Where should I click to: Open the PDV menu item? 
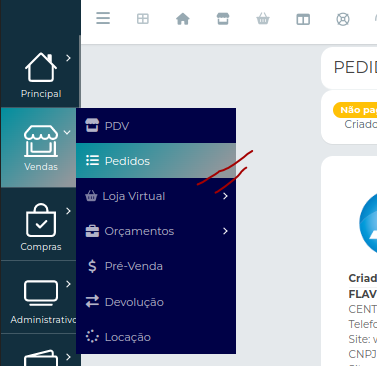(x=156, y=126)
